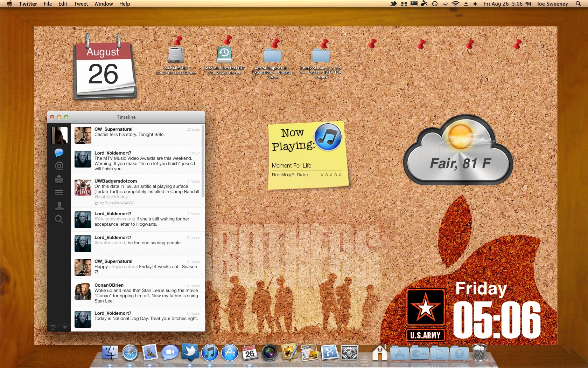Open the #Supernatural hashtag link

pos(123,267)
